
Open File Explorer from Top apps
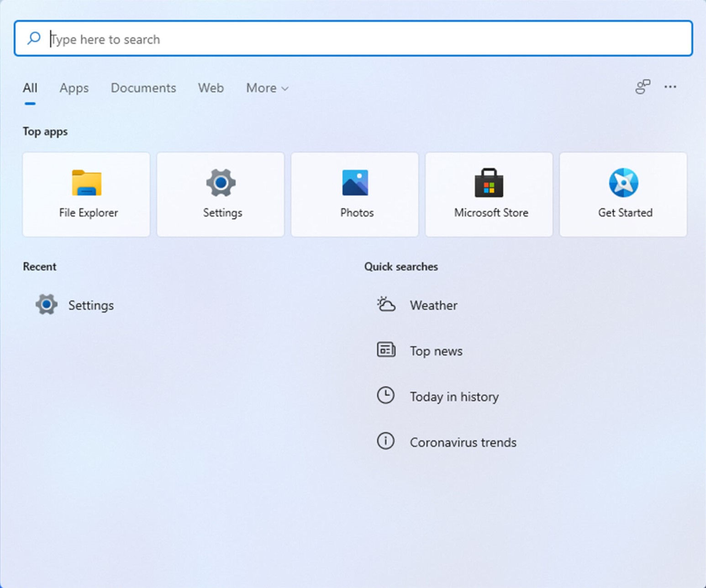(86, 195)
